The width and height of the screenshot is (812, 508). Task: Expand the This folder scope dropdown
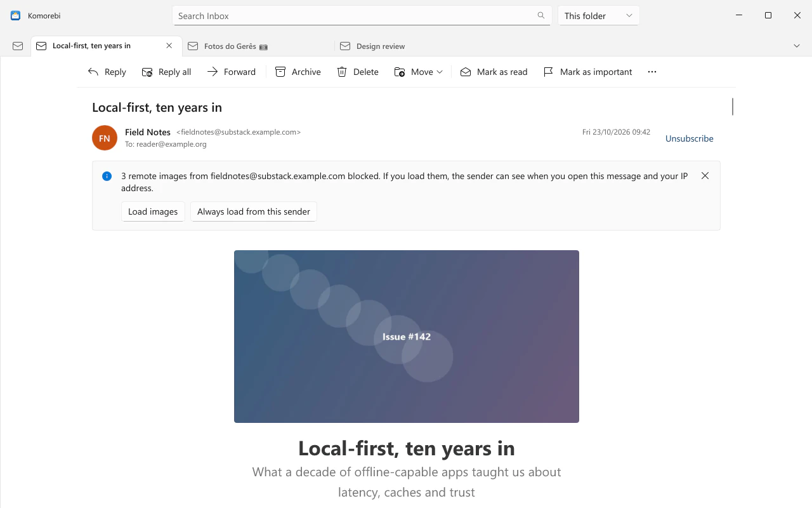click(598, 15)
